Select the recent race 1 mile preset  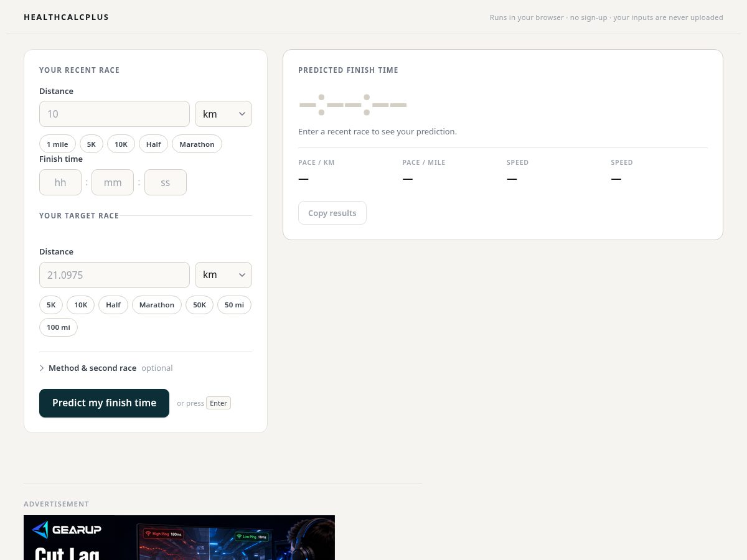coord(57,144)
